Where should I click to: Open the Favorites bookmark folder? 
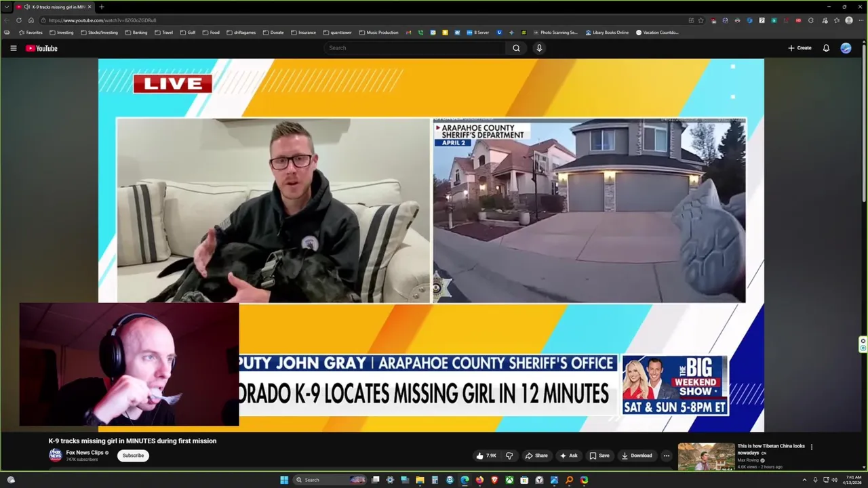pyautogui.click(x=30, y=33)
